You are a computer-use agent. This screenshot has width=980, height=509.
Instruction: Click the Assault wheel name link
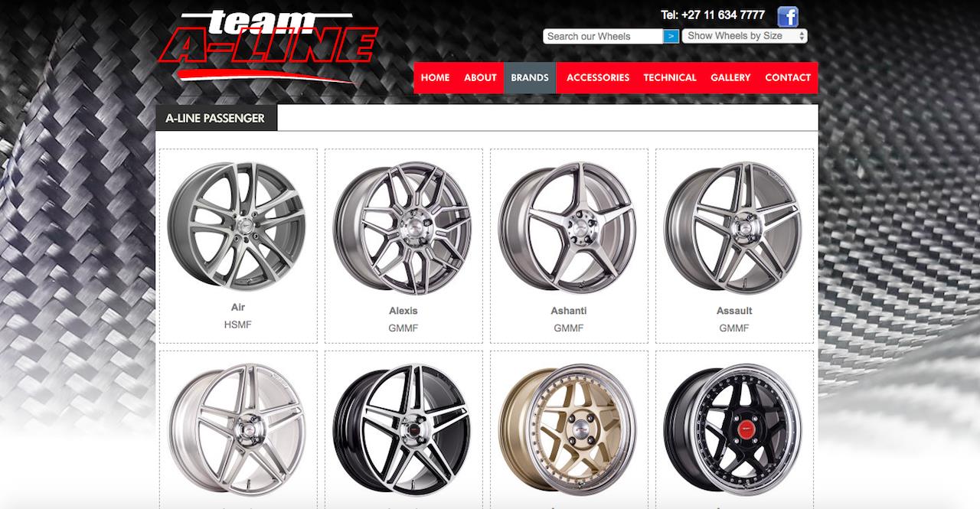(x=734, y=311)
